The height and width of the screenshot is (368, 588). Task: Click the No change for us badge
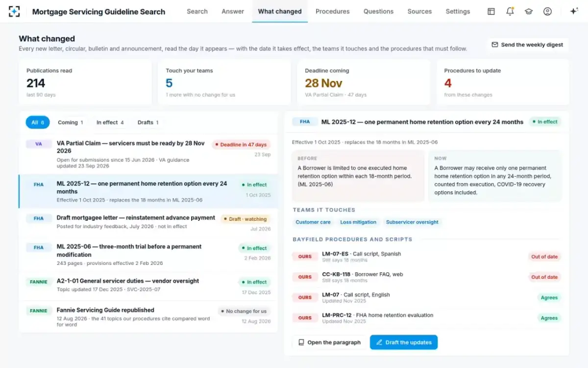(x=244, y=311)
